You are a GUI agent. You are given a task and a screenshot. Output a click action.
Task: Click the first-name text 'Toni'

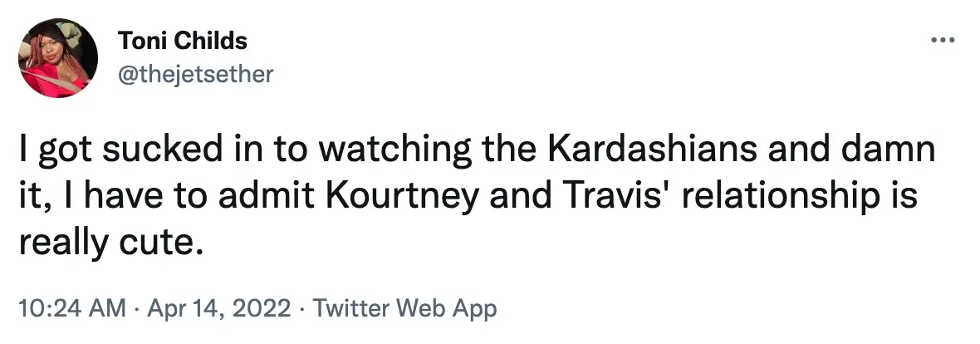pos(139,41)
